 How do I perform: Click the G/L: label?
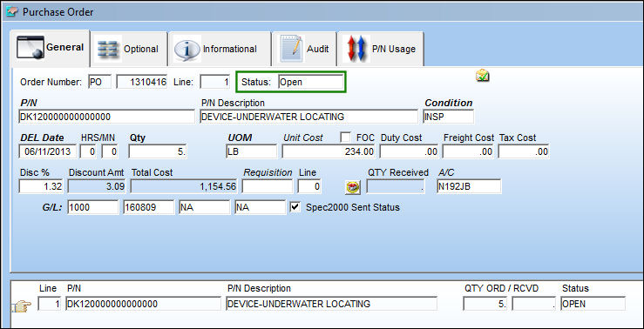(51, 207)
